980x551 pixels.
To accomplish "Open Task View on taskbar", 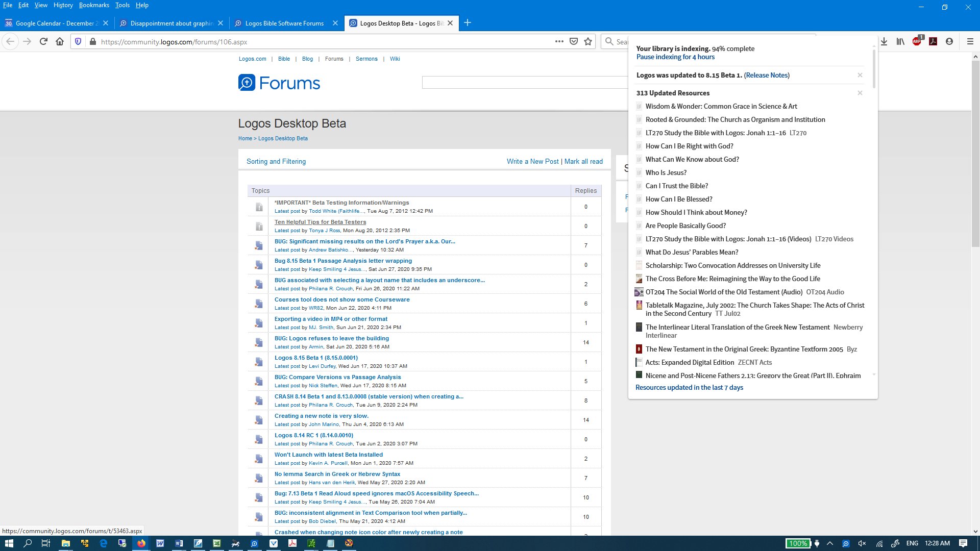I will tap(45, 543).
